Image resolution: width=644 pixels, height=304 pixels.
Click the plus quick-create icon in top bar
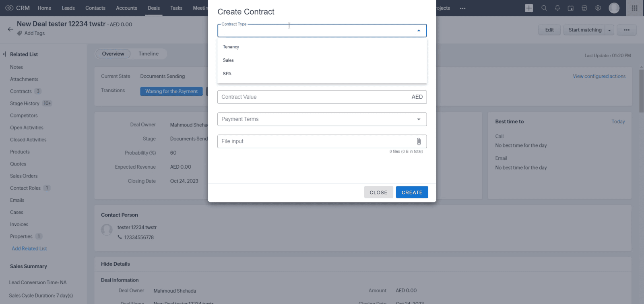point(529,8)
